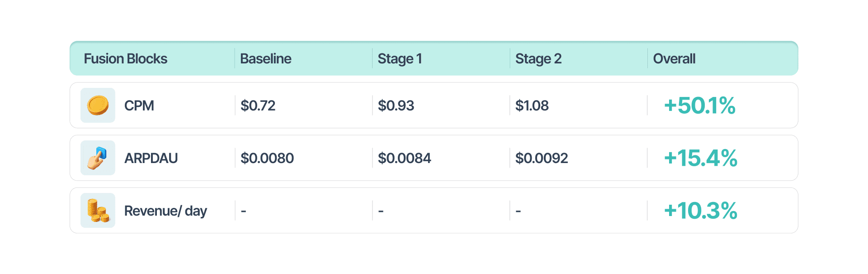The height and width of the screenshot is (274, 868).
Task: Click the +15.4% overall ARPDAU figure
Action: 700,158
